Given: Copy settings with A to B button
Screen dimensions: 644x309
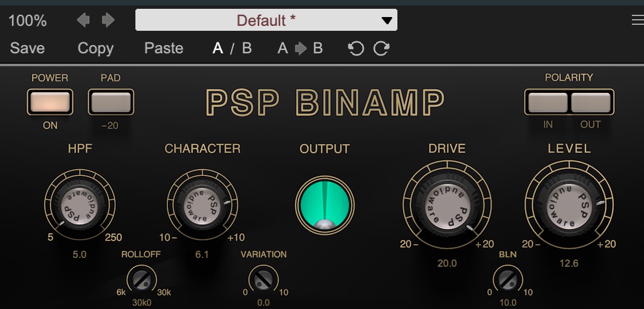Looking at the screenshot, I should (300, 48).
